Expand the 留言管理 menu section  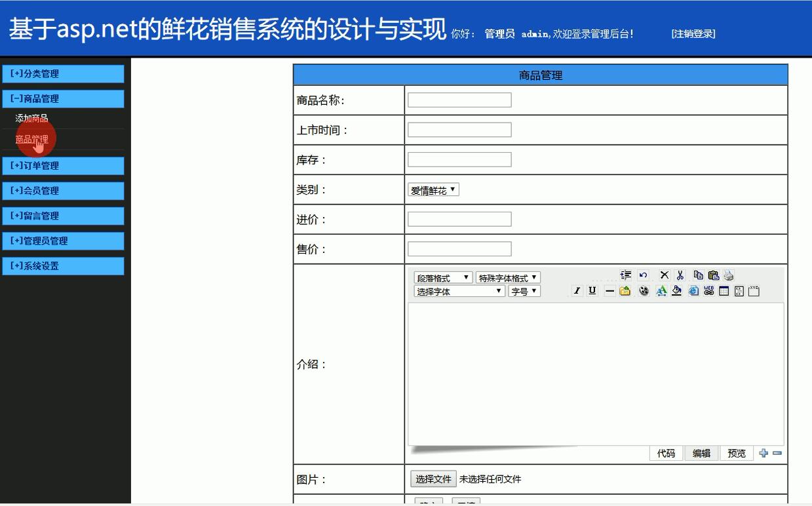pyautogui.click(x=63, y=216)
